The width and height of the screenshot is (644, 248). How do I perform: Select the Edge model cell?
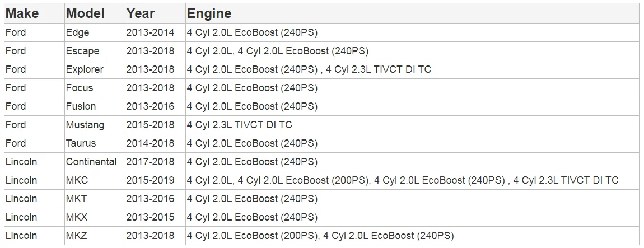(x=78, y=32)
